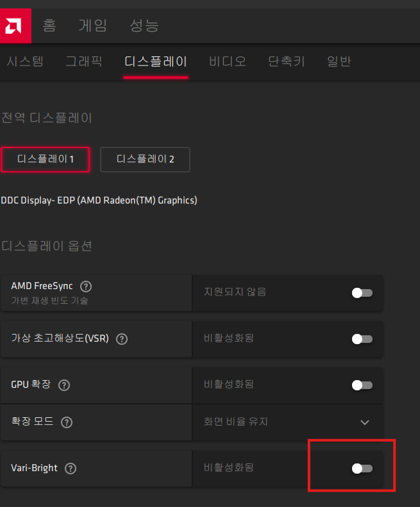The width and height of the screenshot is (420, 507).
Task: Go to 단축키 settings tab
Action: pyautogui.click(x=287, y=61)
